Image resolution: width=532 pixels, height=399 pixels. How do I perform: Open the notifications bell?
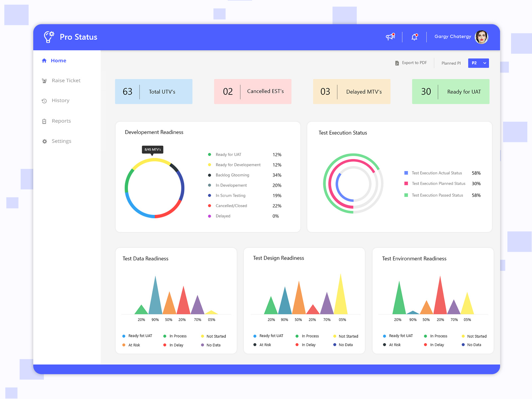click(x=414, y=37)
